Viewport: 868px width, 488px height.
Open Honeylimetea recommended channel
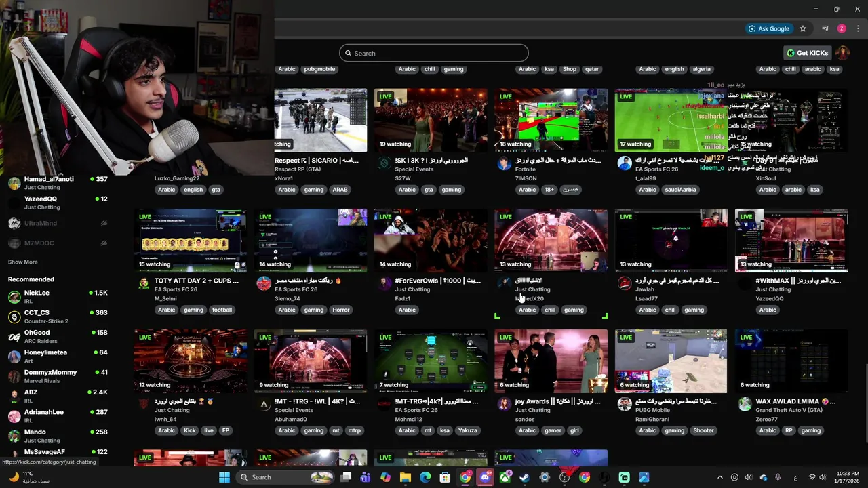[58, 357]
